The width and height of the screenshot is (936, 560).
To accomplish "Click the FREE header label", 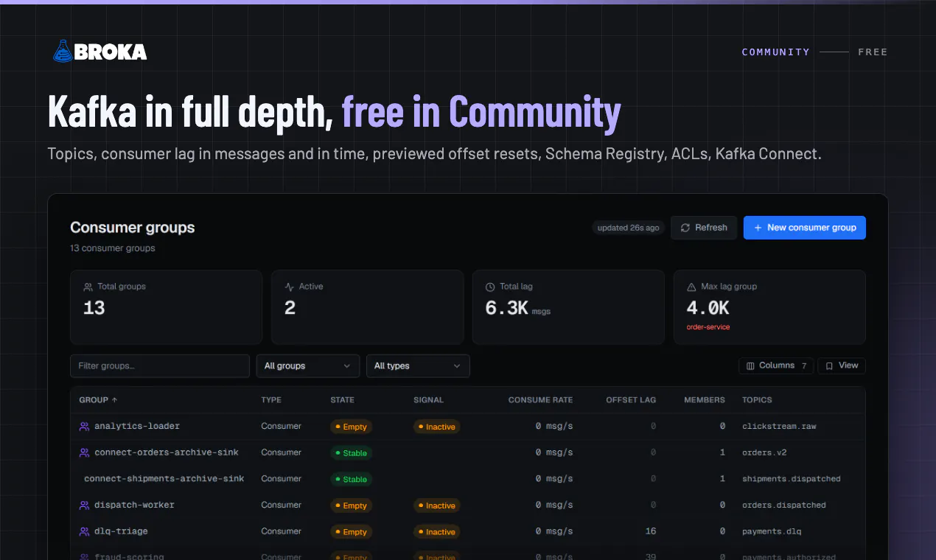I will (873, 52).
